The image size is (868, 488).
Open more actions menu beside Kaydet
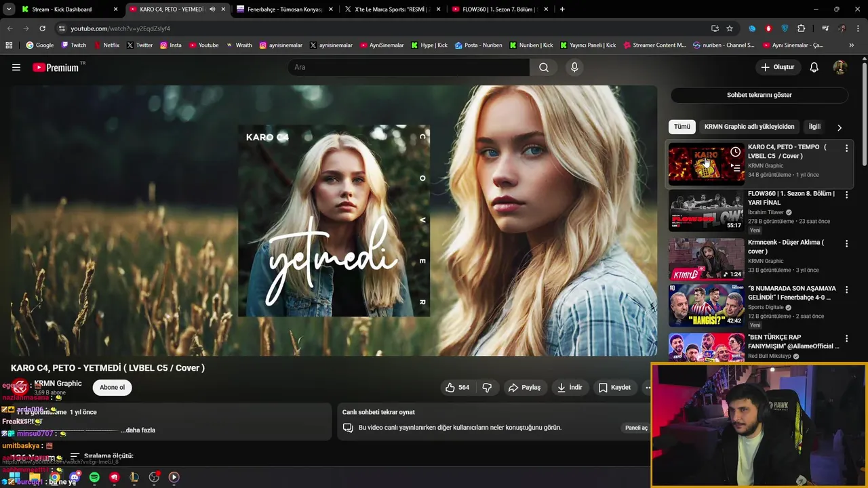pos(648,388)
